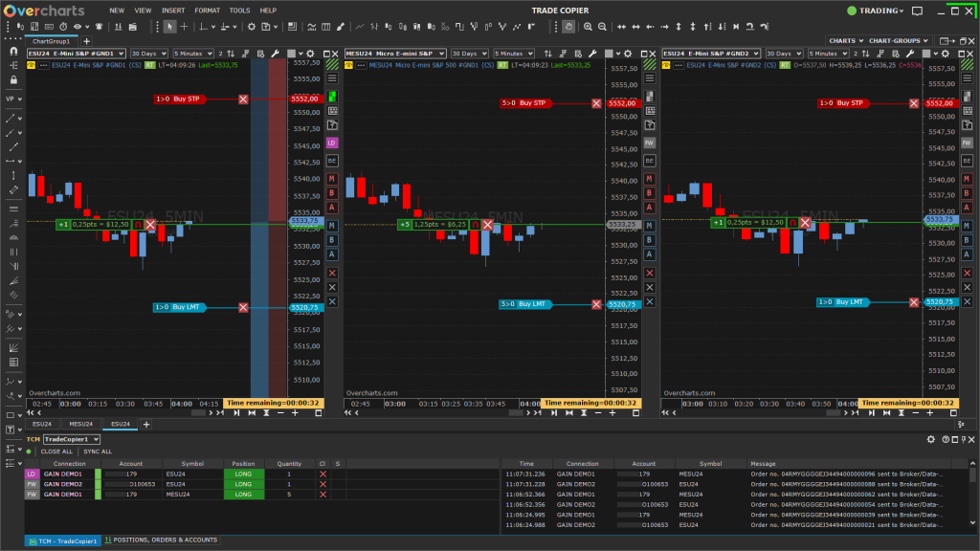Open the TOOLS menu
980x551 pixels.
(x=239, y=11)
